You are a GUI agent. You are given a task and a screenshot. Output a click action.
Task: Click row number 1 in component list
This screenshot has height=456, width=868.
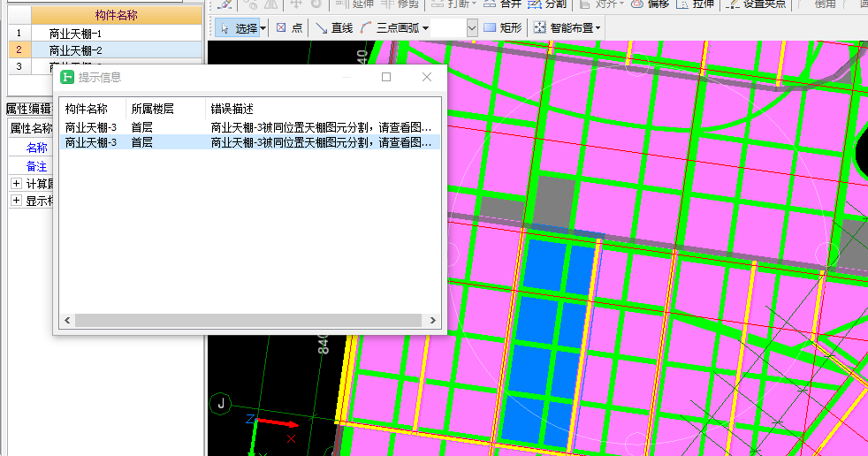tap(19, 34)
